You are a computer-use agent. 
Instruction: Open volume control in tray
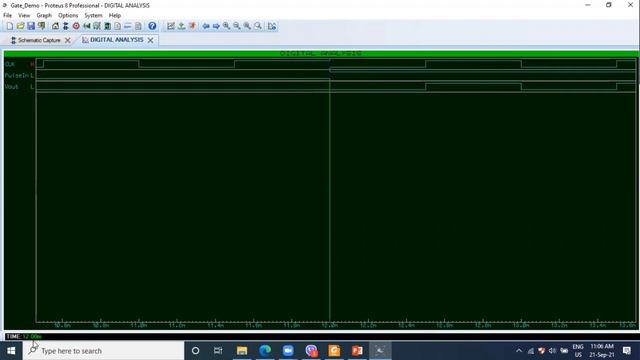(552, 351)
